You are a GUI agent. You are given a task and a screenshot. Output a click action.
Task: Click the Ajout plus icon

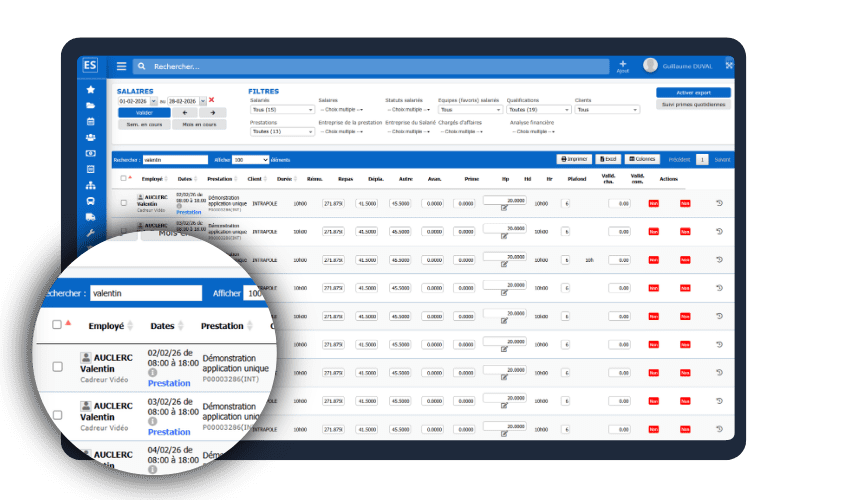point(623,66)
